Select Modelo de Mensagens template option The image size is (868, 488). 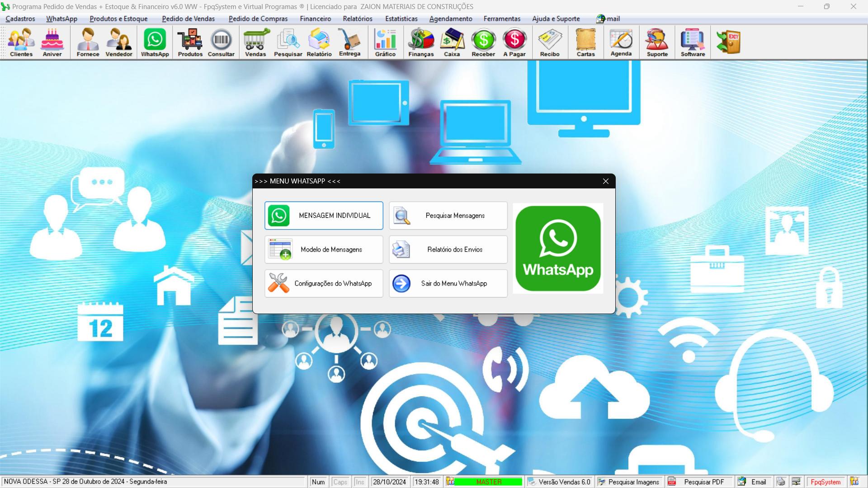pyautogui.click(x=324, y=249)
